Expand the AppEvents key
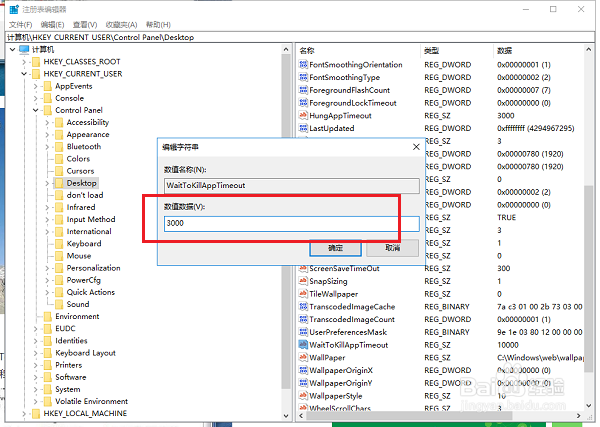The image size is (600, 427). point(36,86)
